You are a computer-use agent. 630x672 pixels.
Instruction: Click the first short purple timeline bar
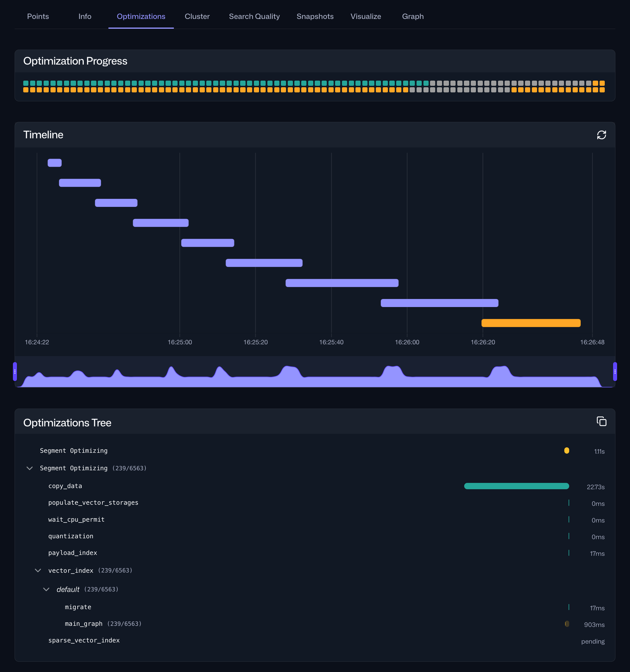pyautogui.click(x=55, y=163)
